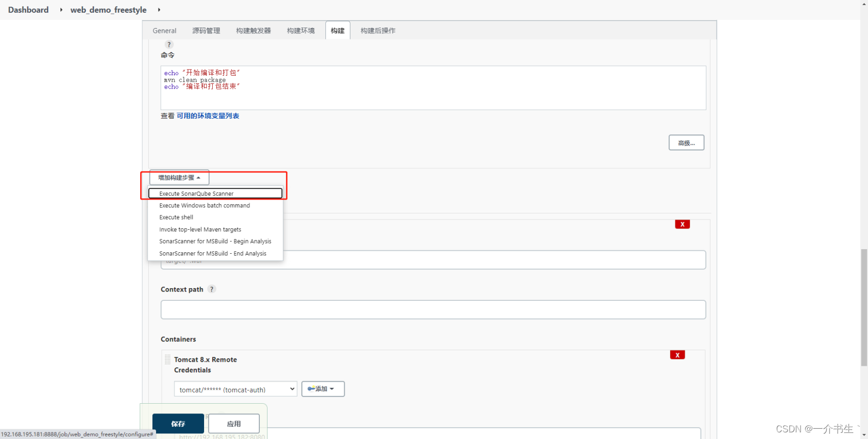Click the page vertical scrollbar thumb
The width and height of the screenshot is (868, 439).
864,308
